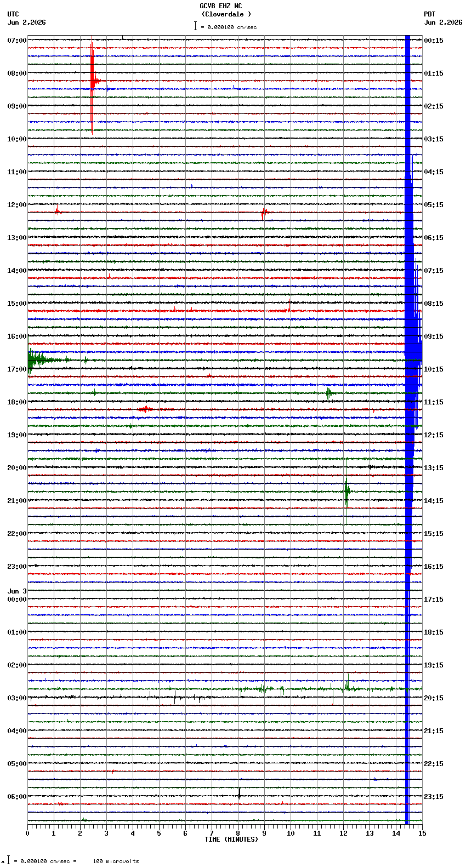The width and height of the screenshot is (466, 868).
Task: Click the 10:00 UTC time label
Action: click(x=17, y=139)
